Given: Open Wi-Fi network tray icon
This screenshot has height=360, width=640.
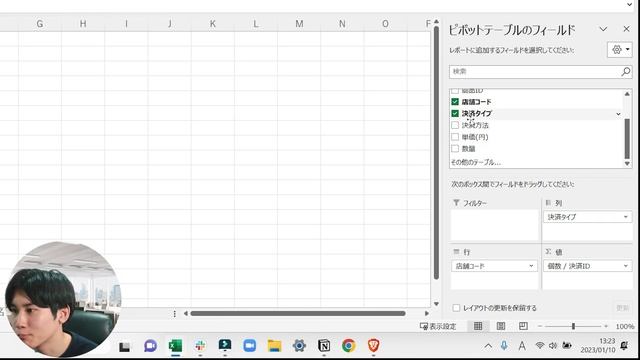Looking at the screenshot, I should coord(540,346).
